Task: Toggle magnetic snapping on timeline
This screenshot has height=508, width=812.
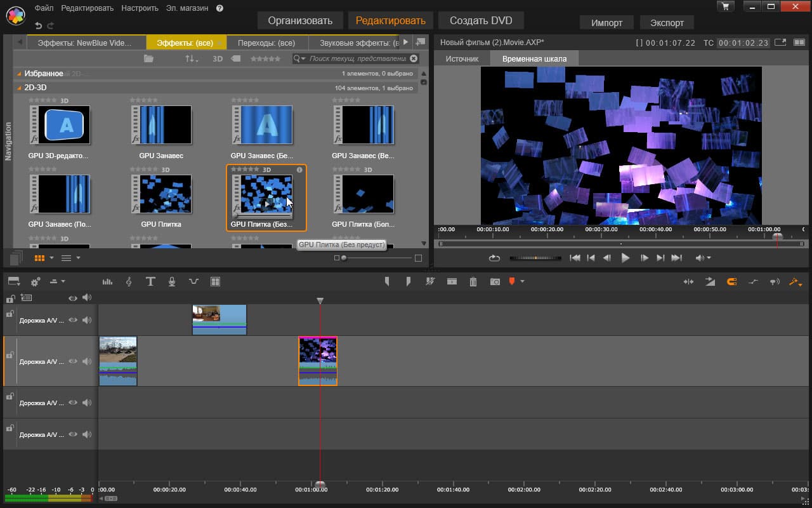Action: [731, 281]
